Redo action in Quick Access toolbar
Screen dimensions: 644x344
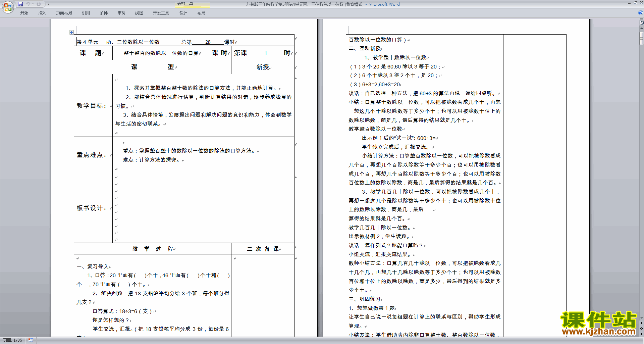click(x=39, y=4)
